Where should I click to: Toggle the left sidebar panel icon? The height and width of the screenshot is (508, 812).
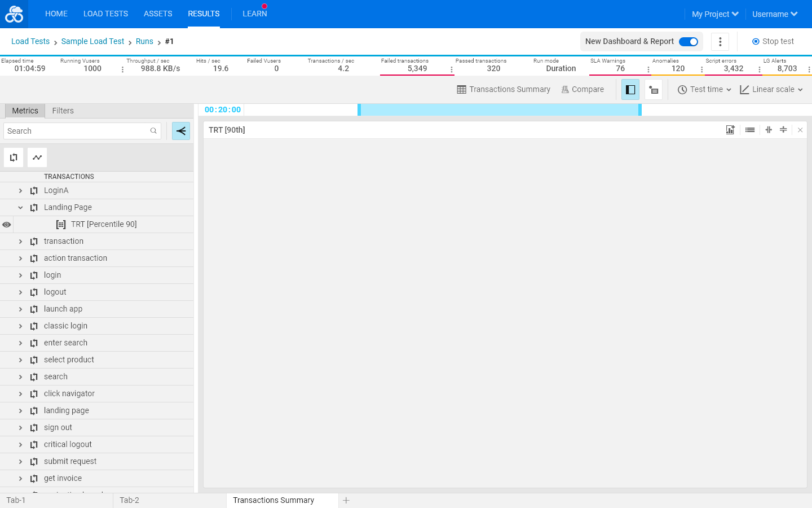[x=630, y=90]
